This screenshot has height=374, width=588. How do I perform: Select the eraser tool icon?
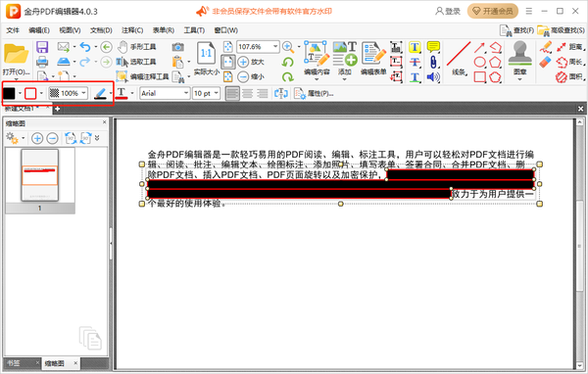click(546, 63)
